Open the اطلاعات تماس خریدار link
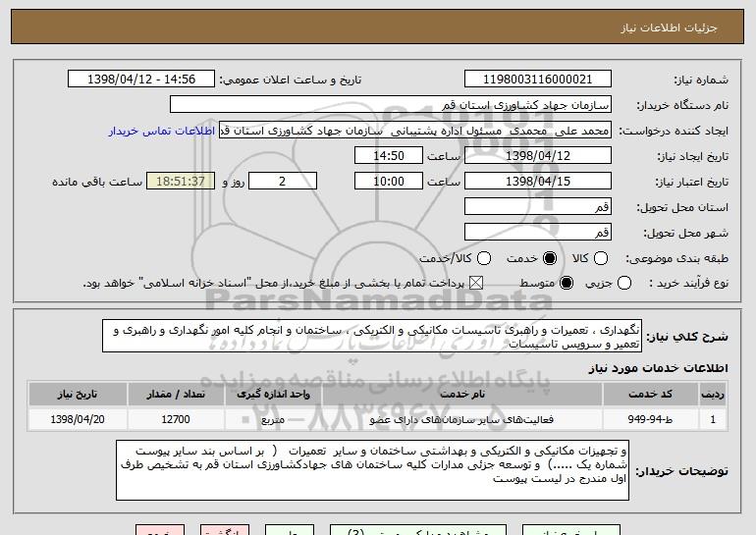Viewport: 756px width, 535px height. pyautogui.click(x=162, y=131)
